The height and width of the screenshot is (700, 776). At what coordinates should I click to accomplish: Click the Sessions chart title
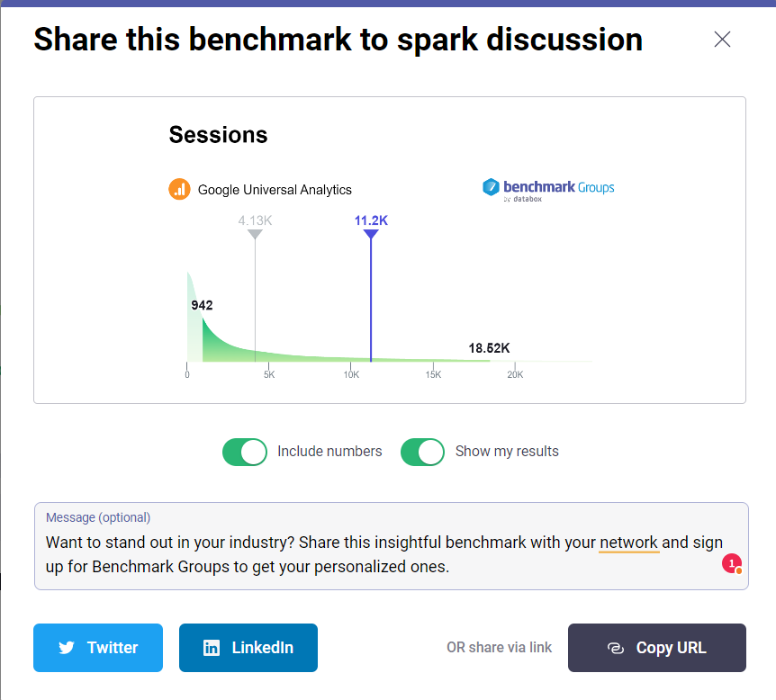[219, 135]
